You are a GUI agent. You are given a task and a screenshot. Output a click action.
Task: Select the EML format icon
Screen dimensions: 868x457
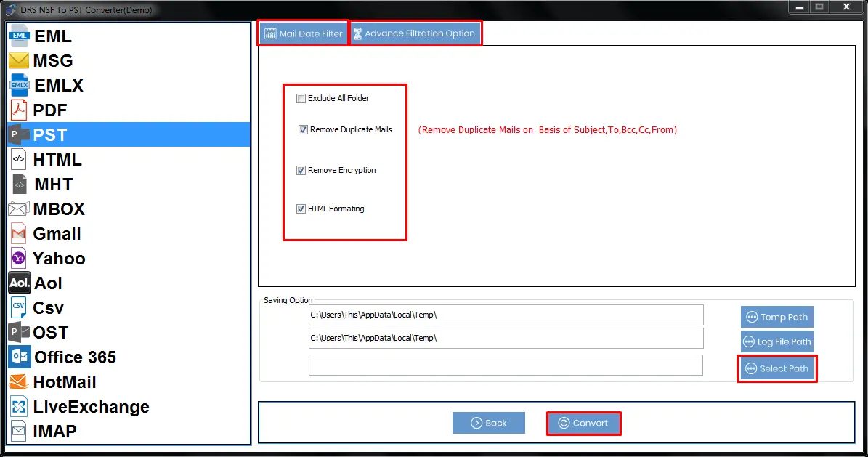click(19, 36)
